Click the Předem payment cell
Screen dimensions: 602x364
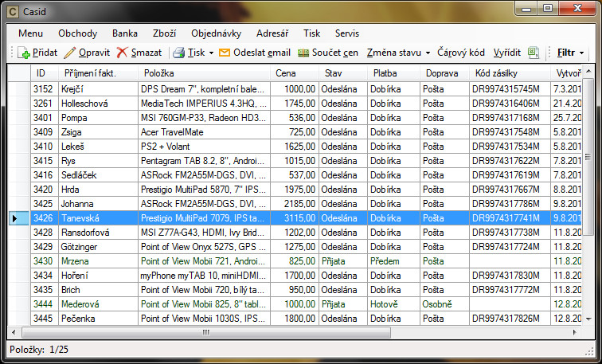coord(393,261)
